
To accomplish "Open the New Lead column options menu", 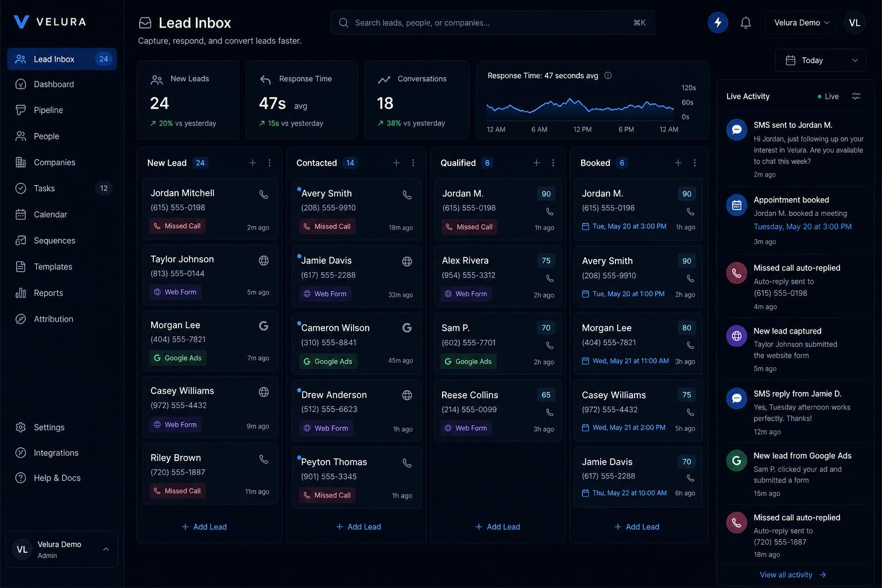I will pos(269,163).
